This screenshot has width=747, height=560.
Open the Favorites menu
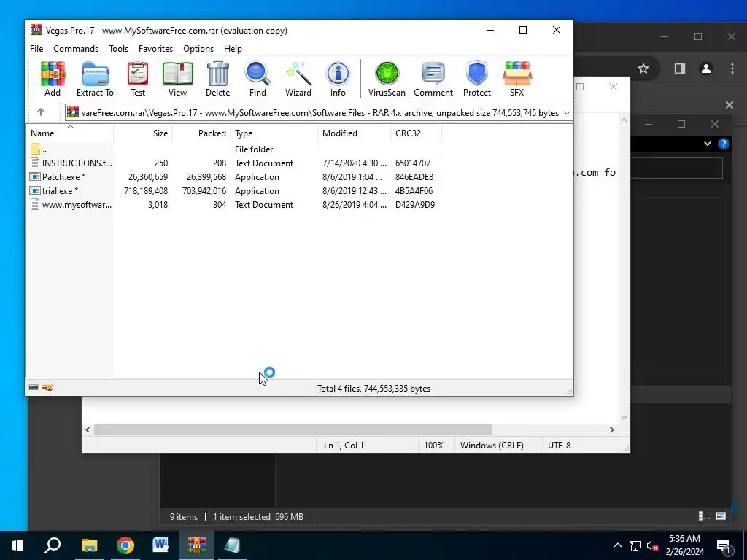click(155, 49)
